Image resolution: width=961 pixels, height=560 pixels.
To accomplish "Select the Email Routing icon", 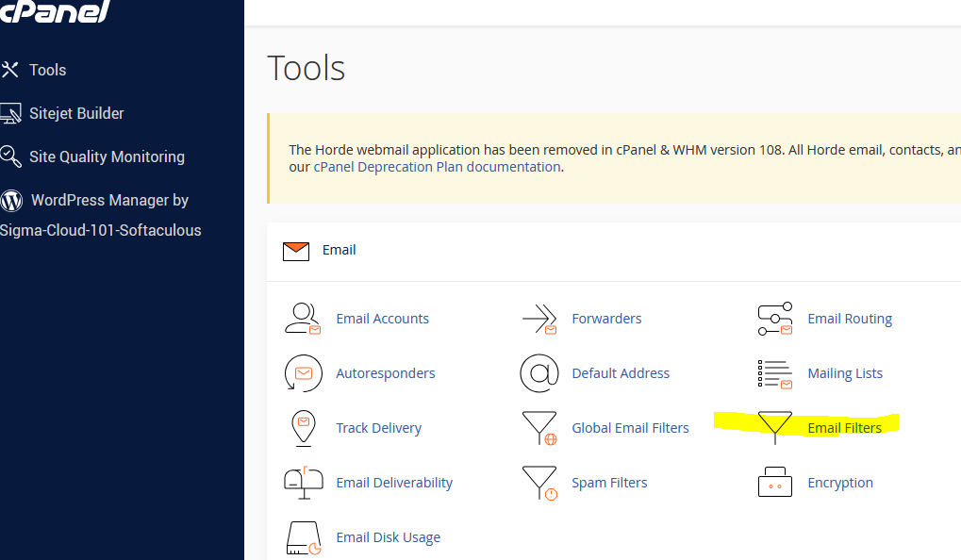I will [774, 319].
